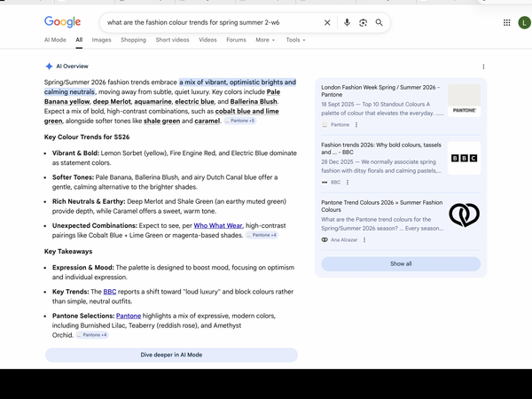Clear the search box with the X icon
The height and width of the screenshot is (399, 532).
tap(327, 22)
